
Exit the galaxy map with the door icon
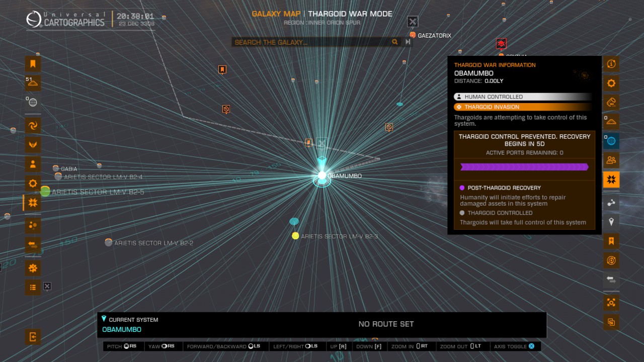pyautogui.click(x=33, y=336)
